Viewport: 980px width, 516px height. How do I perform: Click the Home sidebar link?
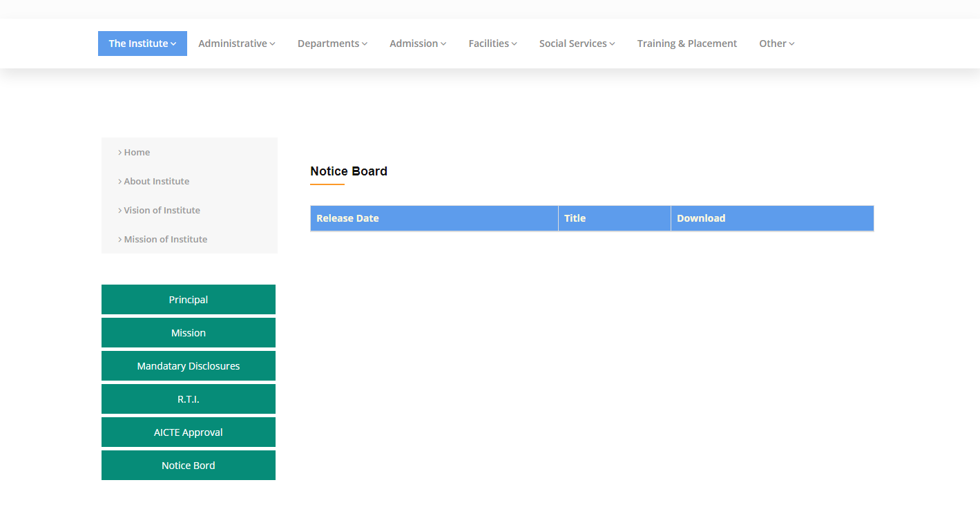click(x=137, y=152)
